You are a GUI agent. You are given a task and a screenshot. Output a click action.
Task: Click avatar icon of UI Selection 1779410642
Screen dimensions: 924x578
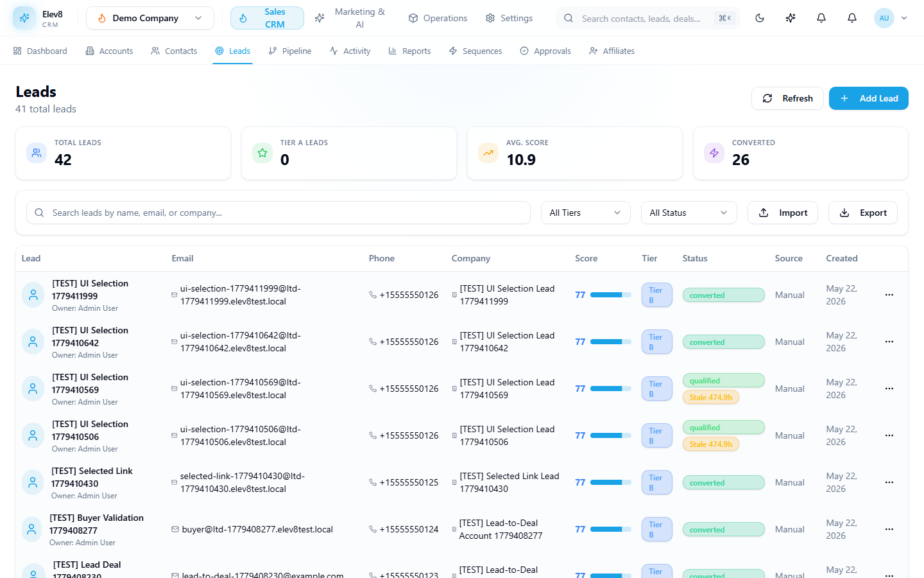coord(33,342)
